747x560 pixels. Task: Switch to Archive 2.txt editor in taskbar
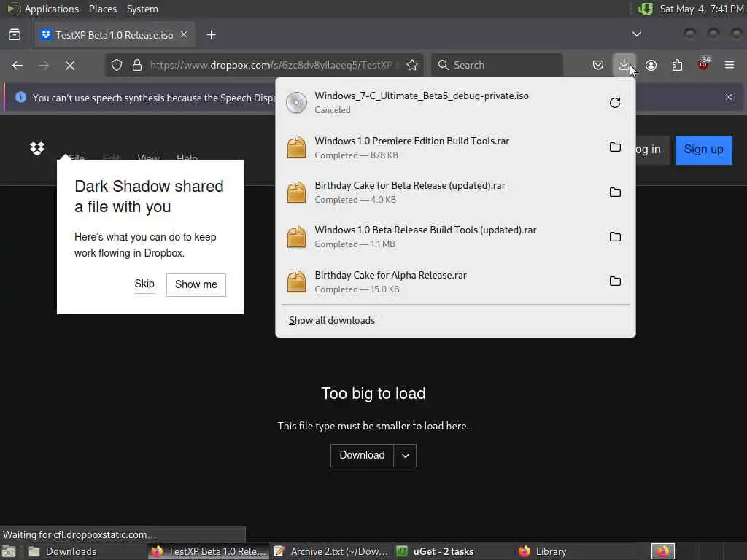(331, 551)
